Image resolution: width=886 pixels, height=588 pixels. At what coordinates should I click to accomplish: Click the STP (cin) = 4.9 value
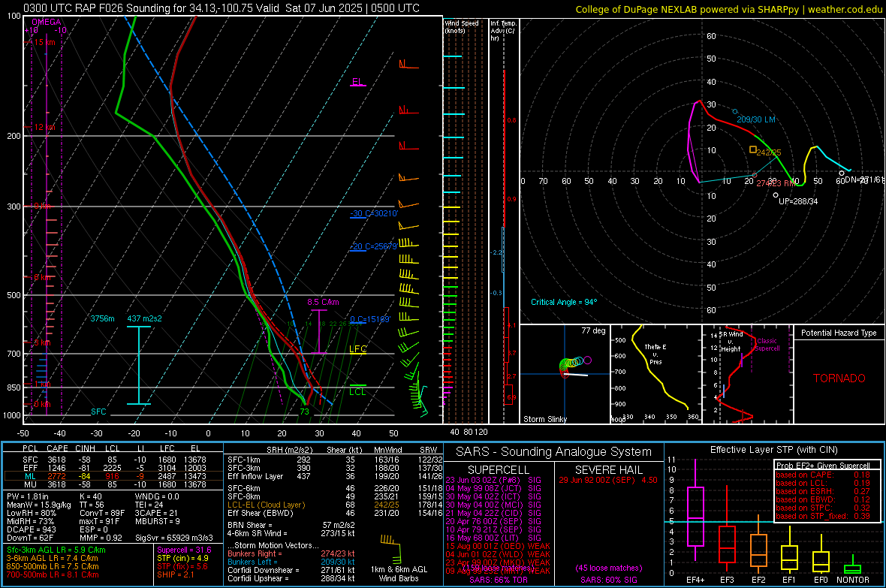point(182,559)
